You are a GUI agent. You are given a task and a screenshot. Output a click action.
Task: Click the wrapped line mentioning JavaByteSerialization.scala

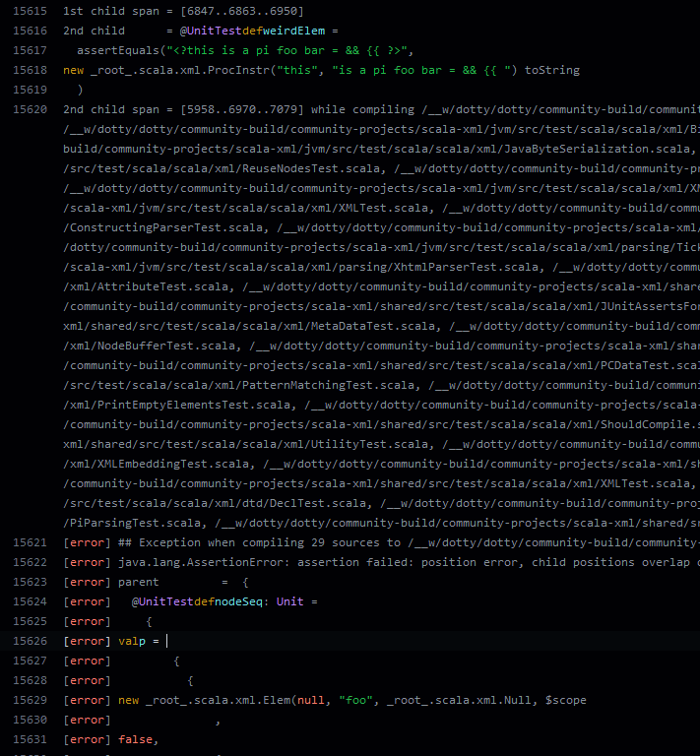(x=381, y=149)
